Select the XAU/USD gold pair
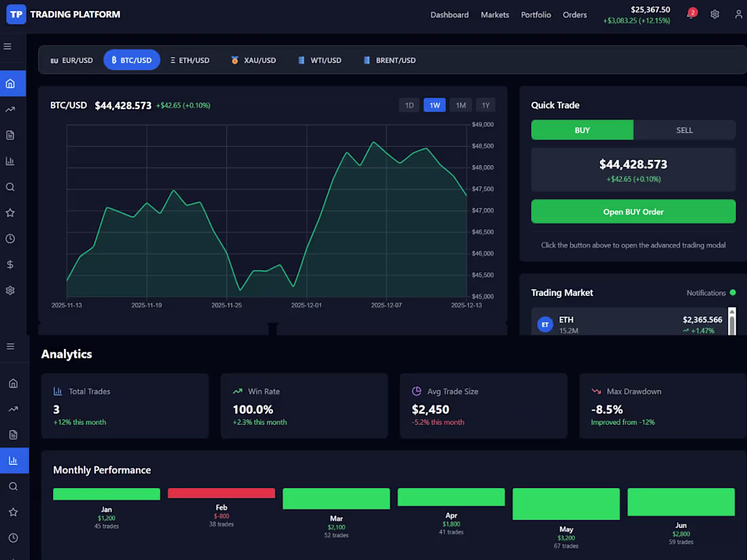The width and height of the screenshot is (747, 560). 253,60
